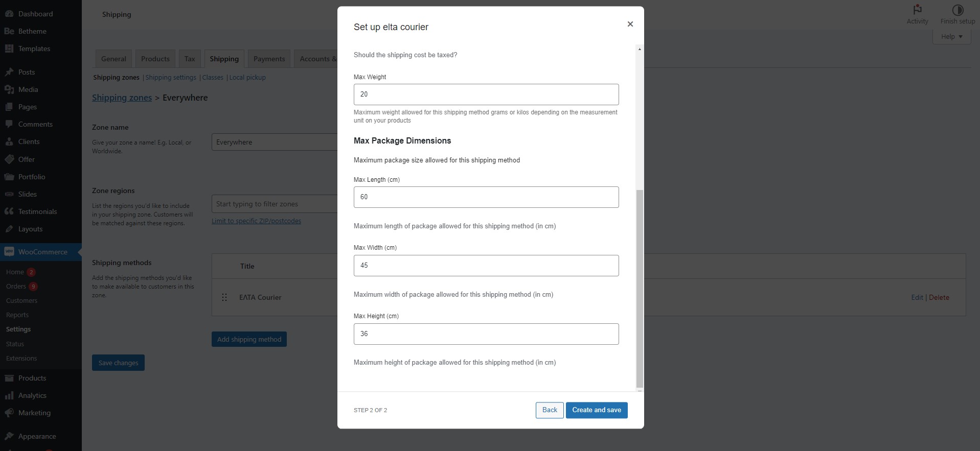The width and height of the screenshot is (980, 451).
Task: Go Back to previous setup step
Action: [550, 410]
